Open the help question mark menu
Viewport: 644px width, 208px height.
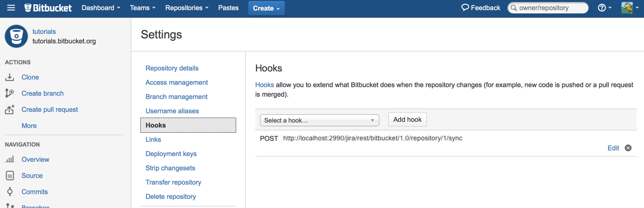click(604, 8)
